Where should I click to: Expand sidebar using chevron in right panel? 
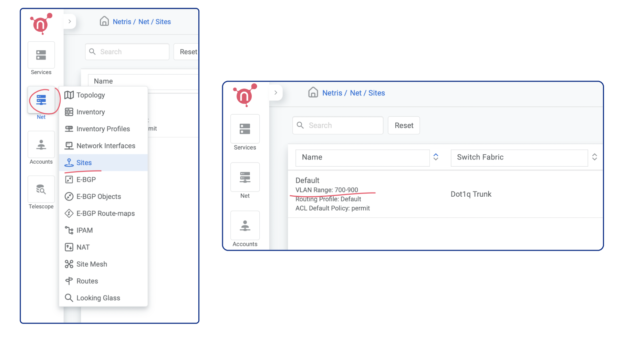click(x=276, y=93)
